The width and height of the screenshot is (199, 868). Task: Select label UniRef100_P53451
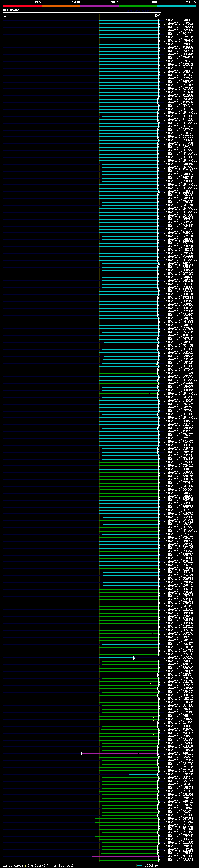pyautogui.click(x=178, y=346)
